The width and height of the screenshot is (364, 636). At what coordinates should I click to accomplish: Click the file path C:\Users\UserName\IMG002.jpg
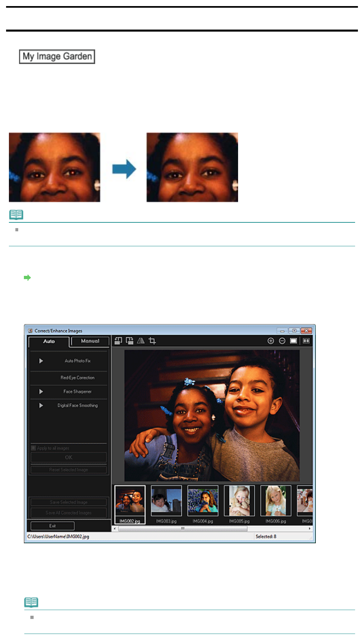(58, 536)
